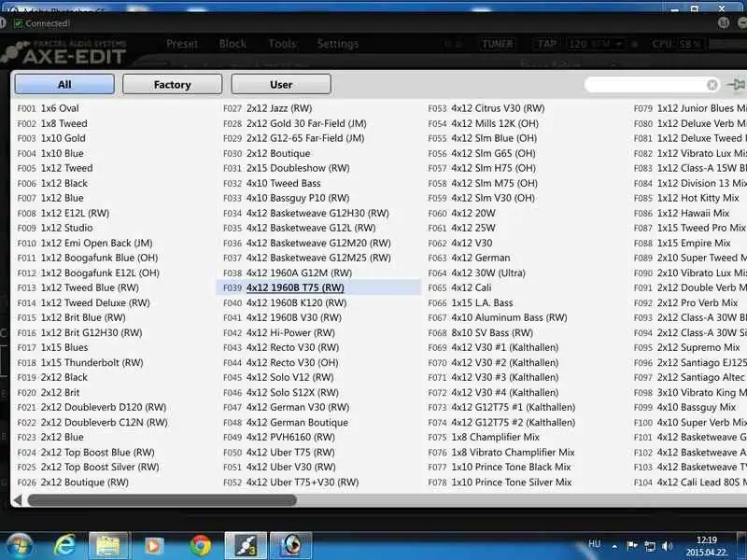Open the Settings menu
Screen dimensions: 747x560
(338, 44)
